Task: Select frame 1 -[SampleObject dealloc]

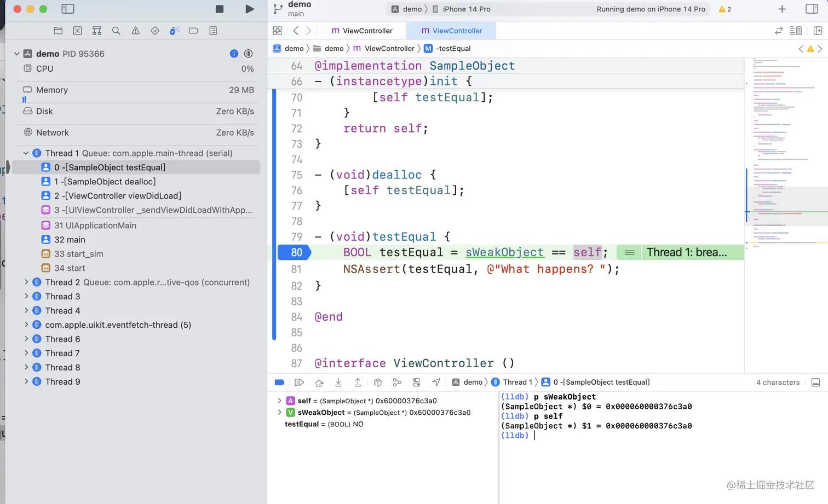Action: pos(136,182)
